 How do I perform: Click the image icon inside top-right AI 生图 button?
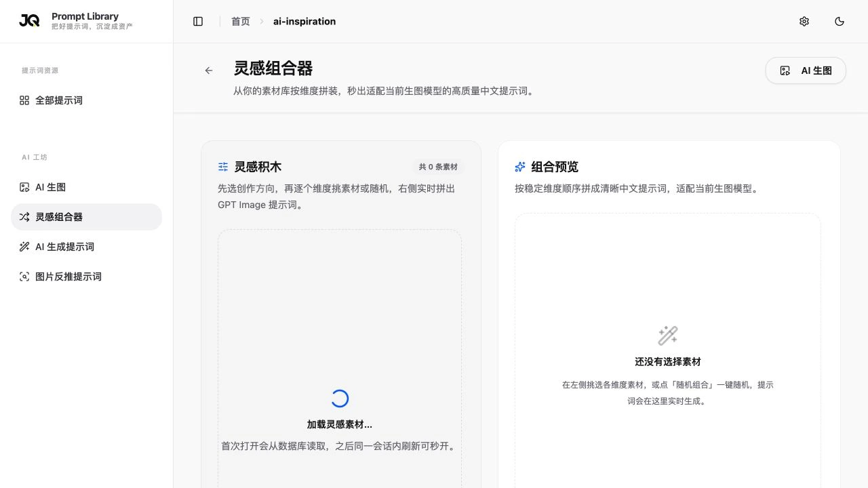coord(785,70)
